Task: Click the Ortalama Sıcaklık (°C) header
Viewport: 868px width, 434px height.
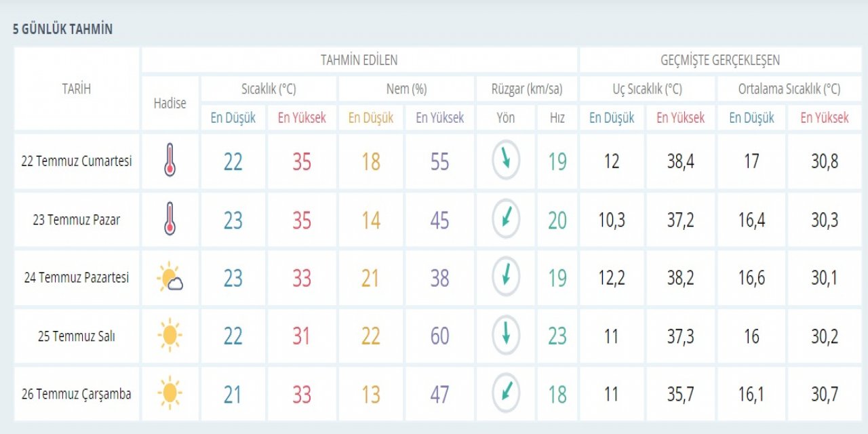Action: [x=789, y=89]
